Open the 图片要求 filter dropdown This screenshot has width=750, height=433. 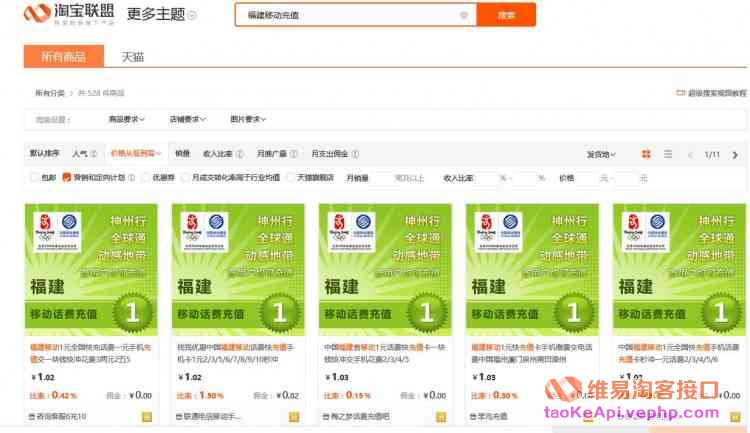248,119
